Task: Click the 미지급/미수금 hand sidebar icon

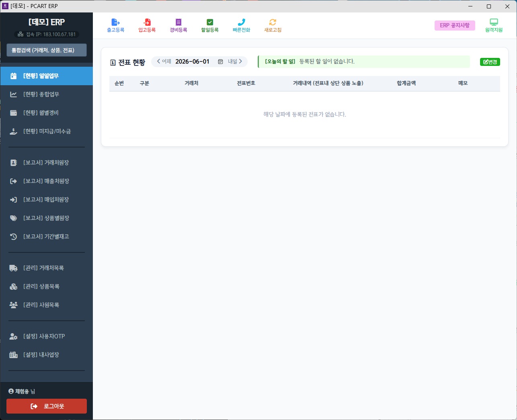Action: pyautogui.click(x=13, y=131)
